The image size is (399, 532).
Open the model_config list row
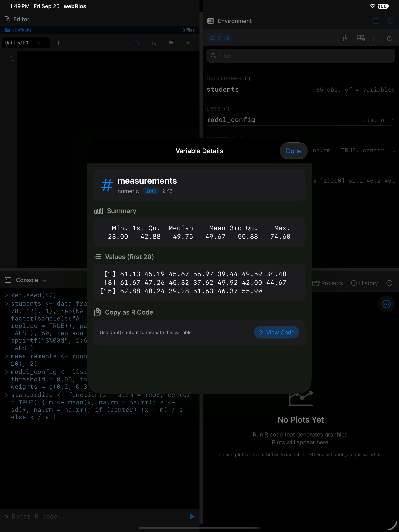pyautogui.click(x=301, y=120)
